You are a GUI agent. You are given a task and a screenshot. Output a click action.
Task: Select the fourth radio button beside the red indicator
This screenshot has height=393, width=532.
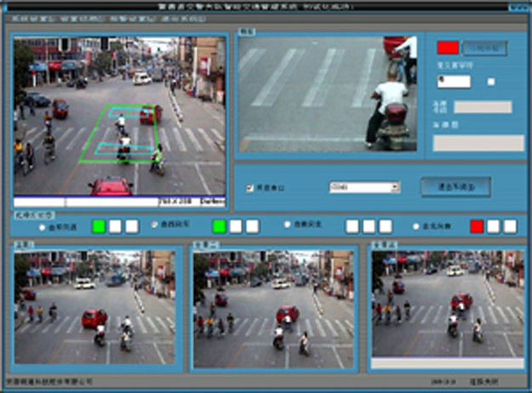(415, 226)
